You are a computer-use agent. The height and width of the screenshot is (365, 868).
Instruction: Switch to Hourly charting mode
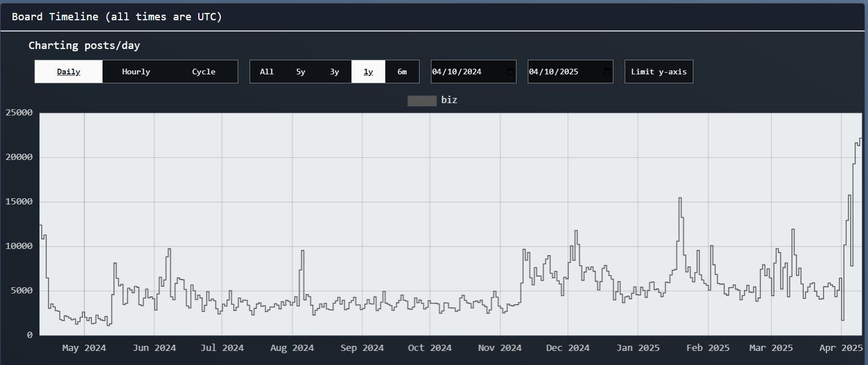pyautogui.click(x=136, y=72)
